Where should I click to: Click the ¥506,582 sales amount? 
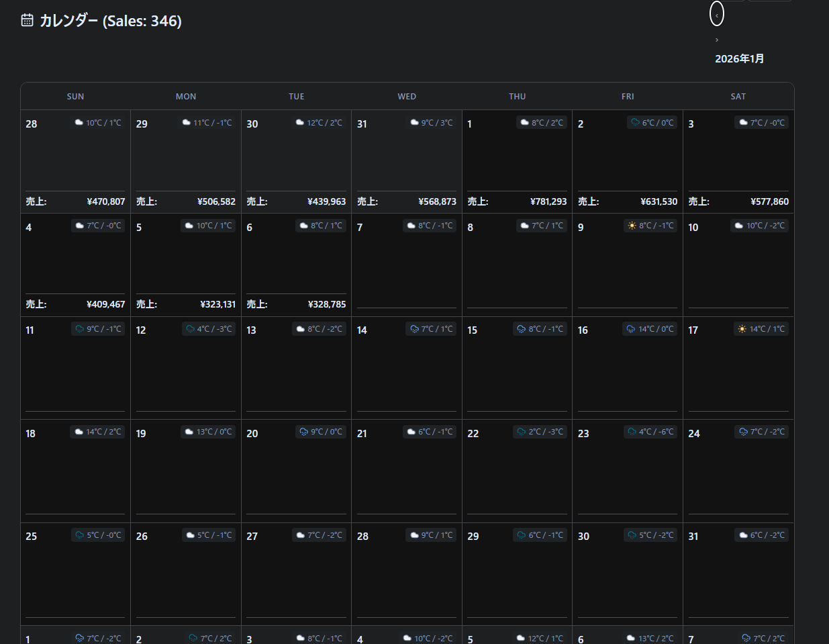click(216, 201)
